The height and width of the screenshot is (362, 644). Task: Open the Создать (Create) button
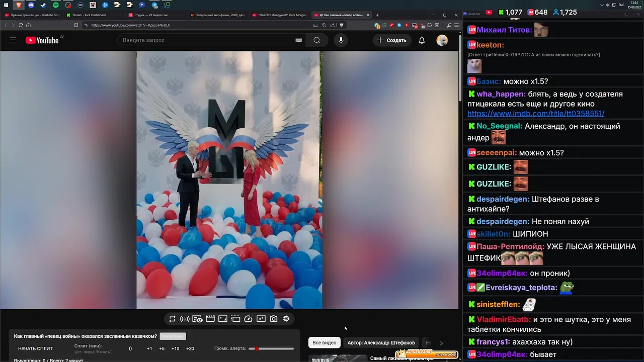tap(392, 40)
